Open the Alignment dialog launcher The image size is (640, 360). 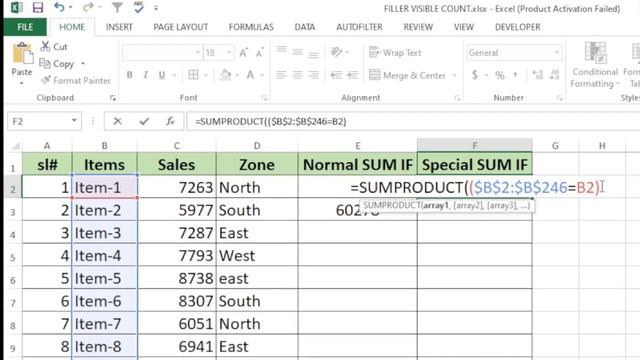pos(457,98)
